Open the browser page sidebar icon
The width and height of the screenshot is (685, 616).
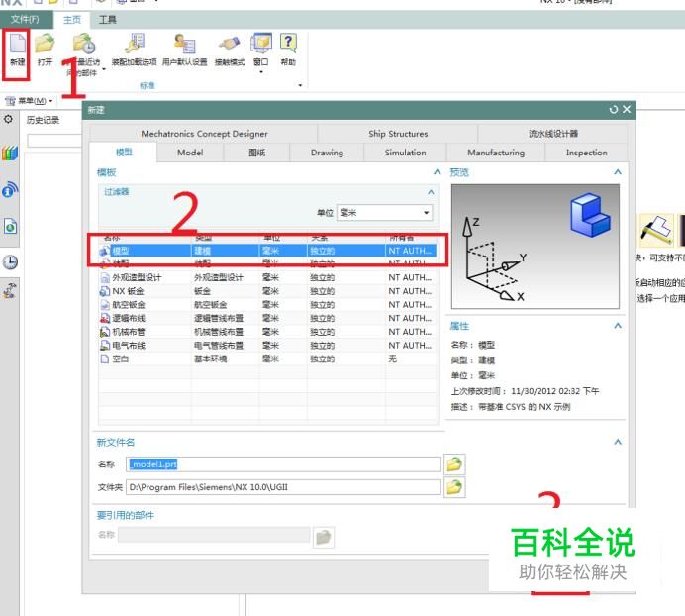10,226
